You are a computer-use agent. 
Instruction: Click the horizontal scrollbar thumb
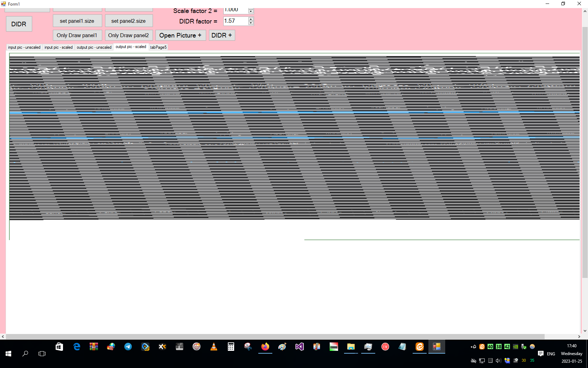click(275, 337)
